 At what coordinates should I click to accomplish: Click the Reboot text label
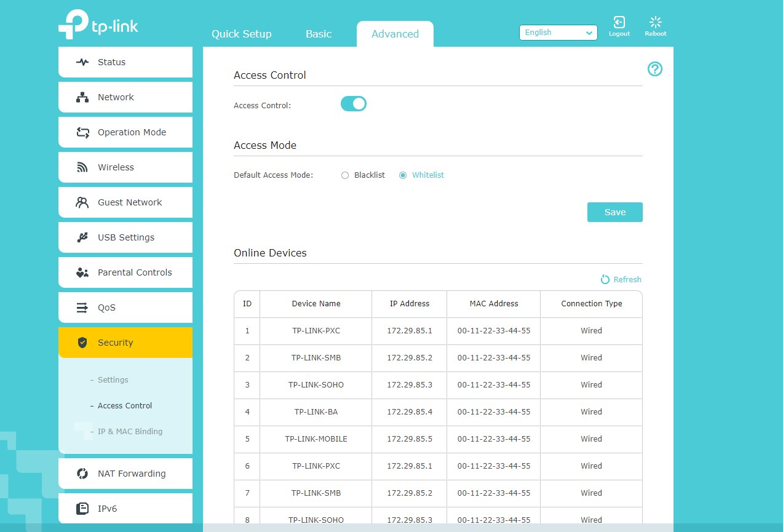click(x=656, y=34)
